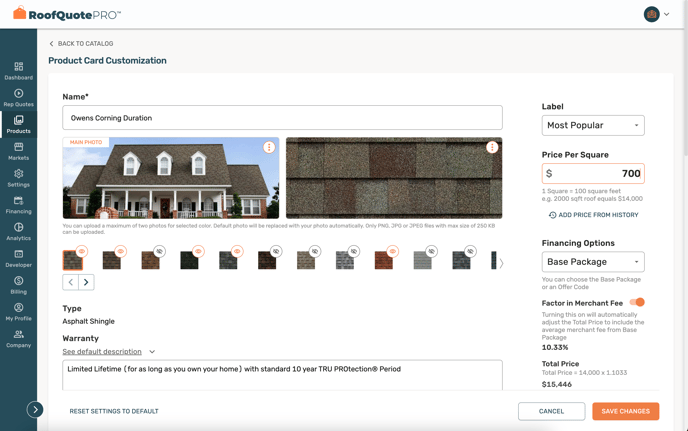Viewport: 688px width, 431px height.
Task: Show the hidden eleventh slate swatch
Action: (x=470, y=251)
